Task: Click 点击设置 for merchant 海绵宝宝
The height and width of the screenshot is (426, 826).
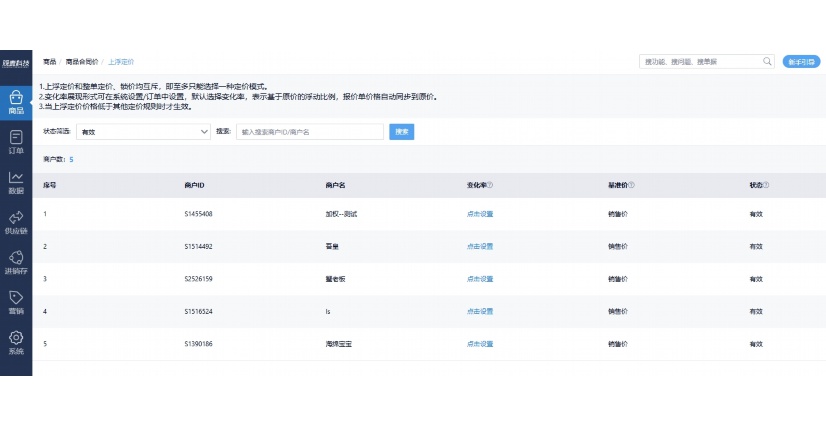Action: [x=479, y=343]
